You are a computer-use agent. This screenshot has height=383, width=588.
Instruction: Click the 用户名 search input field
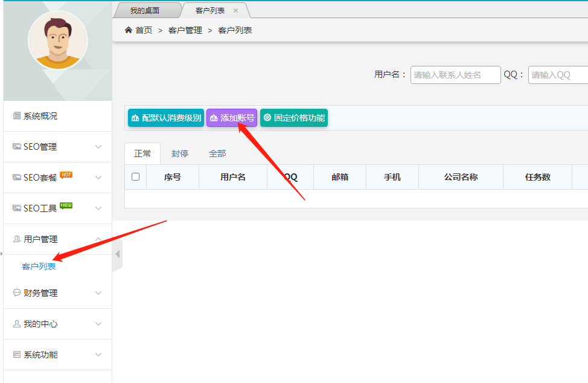point(455,75)
